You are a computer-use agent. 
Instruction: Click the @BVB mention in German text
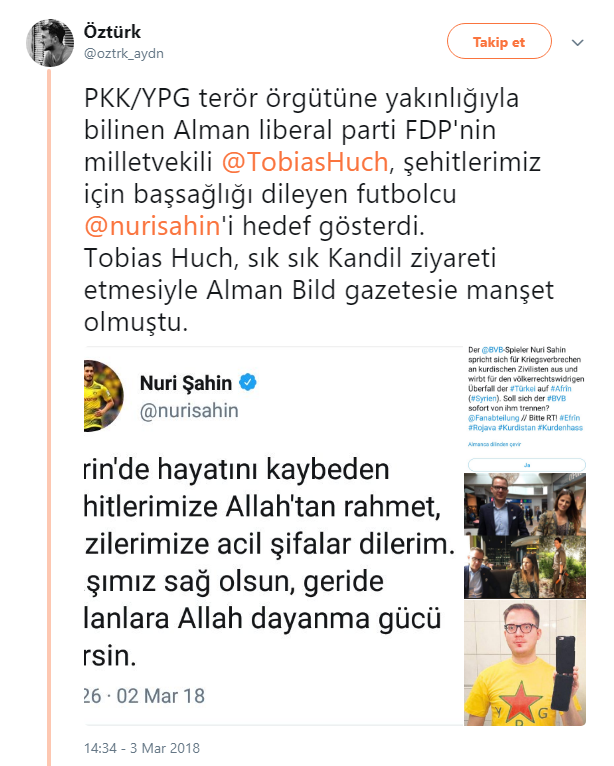(492, 350)
